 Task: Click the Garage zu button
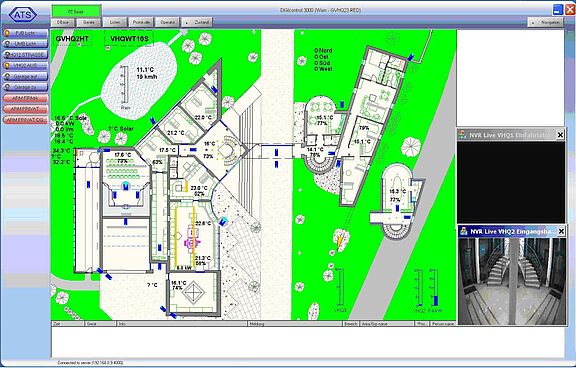(25, 87)
